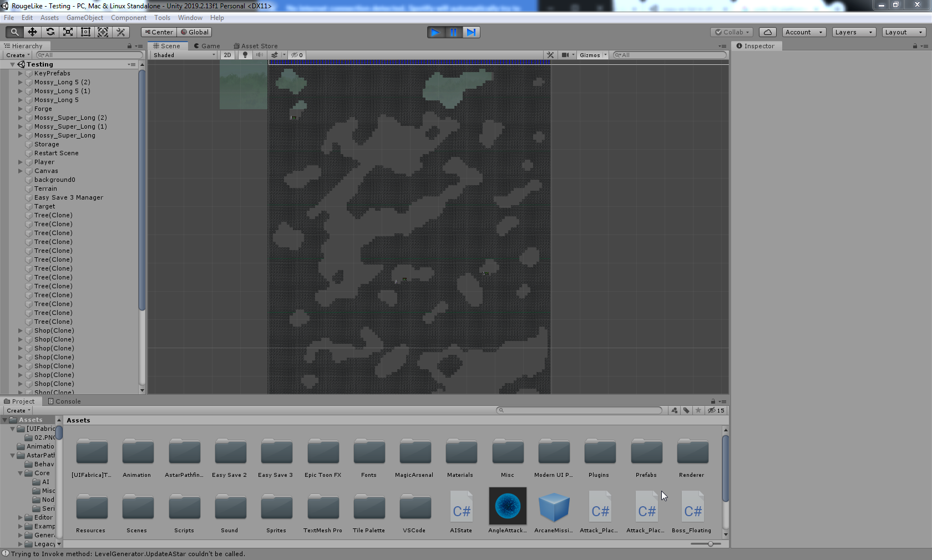Switch to the Game tab
Image resolution: width=932 pixels, height=560 pixels.
click(207, 45)
